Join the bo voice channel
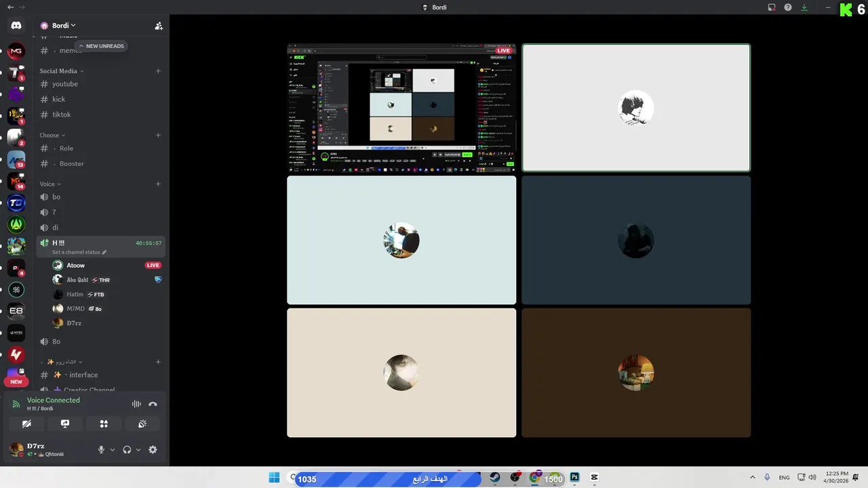Image resolution: width=868 pixels, height=488 pixels. [100, 197]
